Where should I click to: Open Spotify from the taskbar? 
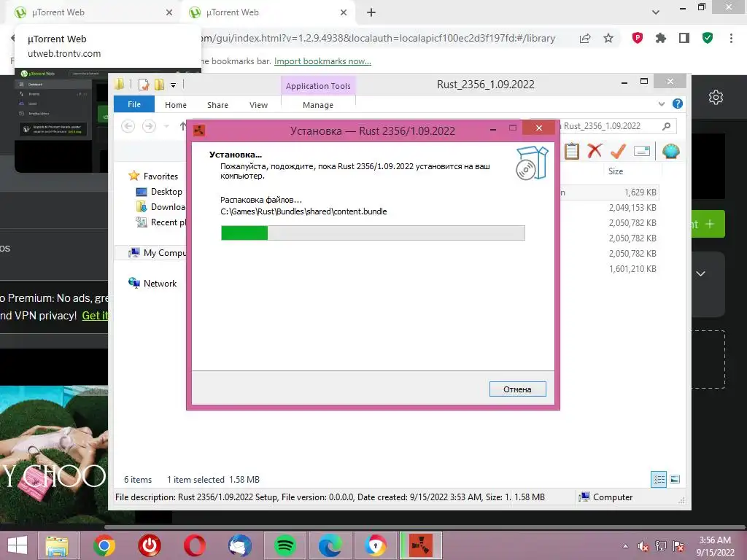tap(285, 545)
